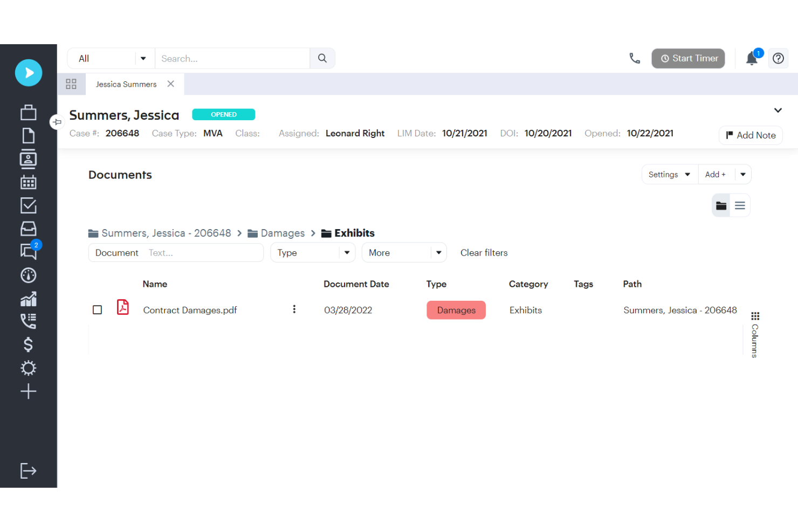Screen dimensions: 798x532
Task: Sort by the Category column header
Action: [x=528, y=284]
